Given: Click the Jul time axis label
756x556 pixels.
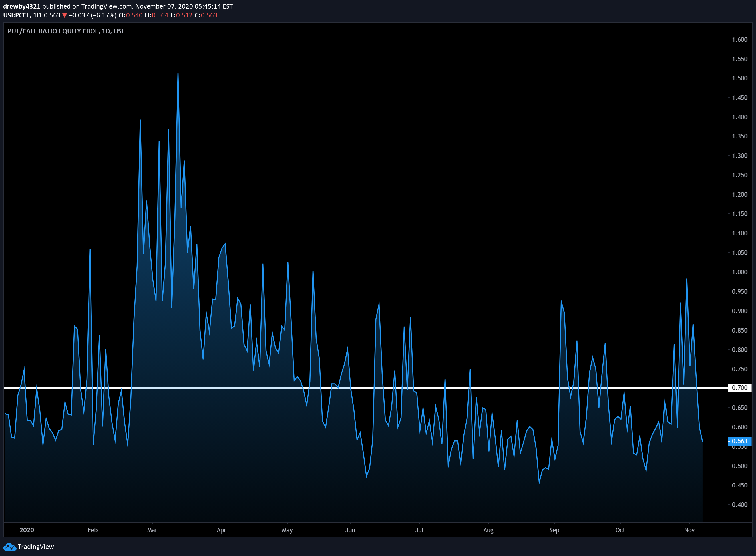Looking at the screenshot, I should (419, 530).
